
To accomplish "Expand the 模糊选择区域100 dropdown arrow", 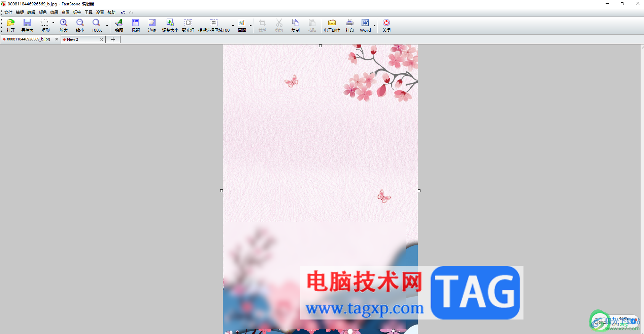I will click(233, 26).
